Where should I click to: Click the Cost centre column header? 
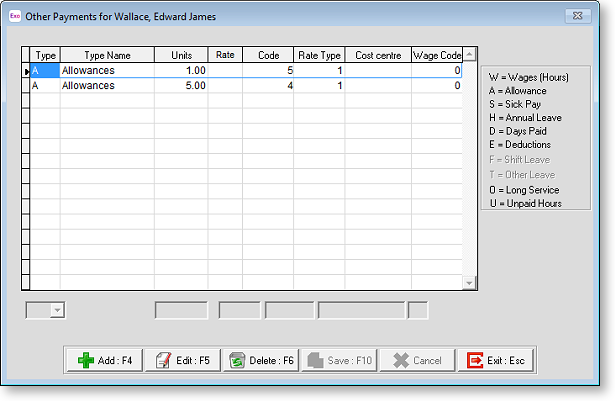[x=378, y=56]
